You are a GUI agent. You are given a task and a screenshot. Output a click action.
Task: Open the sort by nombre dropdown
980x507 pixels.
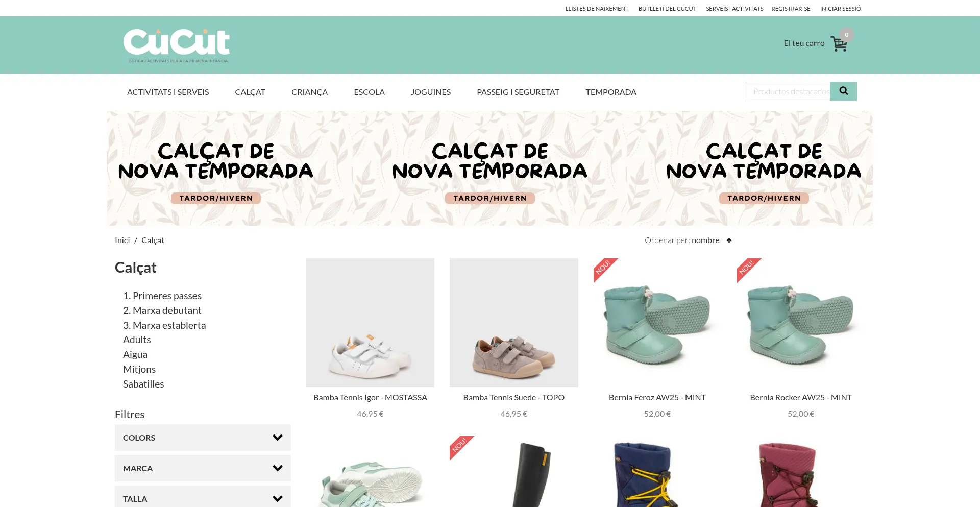(x=705, y=240)
